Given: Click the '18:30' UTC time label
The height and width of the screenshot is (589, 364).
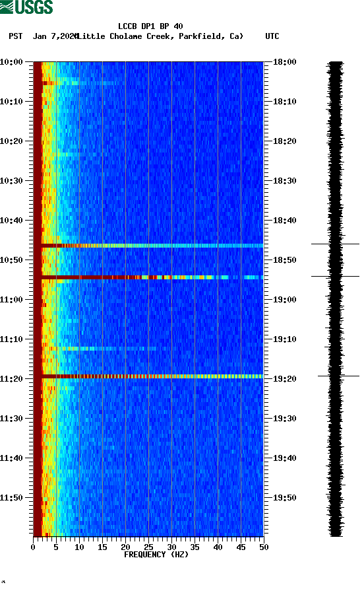Looking at the screenshot, I should [x=285, y=181].
